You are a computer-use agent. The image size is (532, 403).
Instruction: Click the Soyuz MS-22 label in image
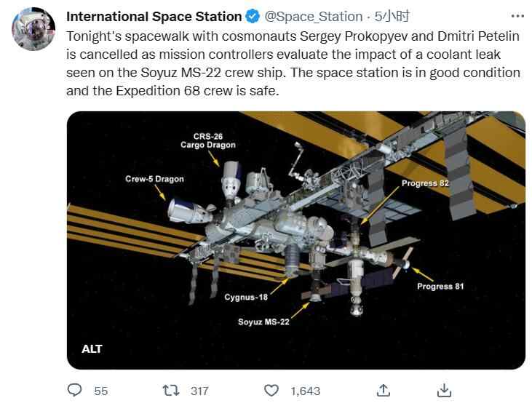(263, 321)
